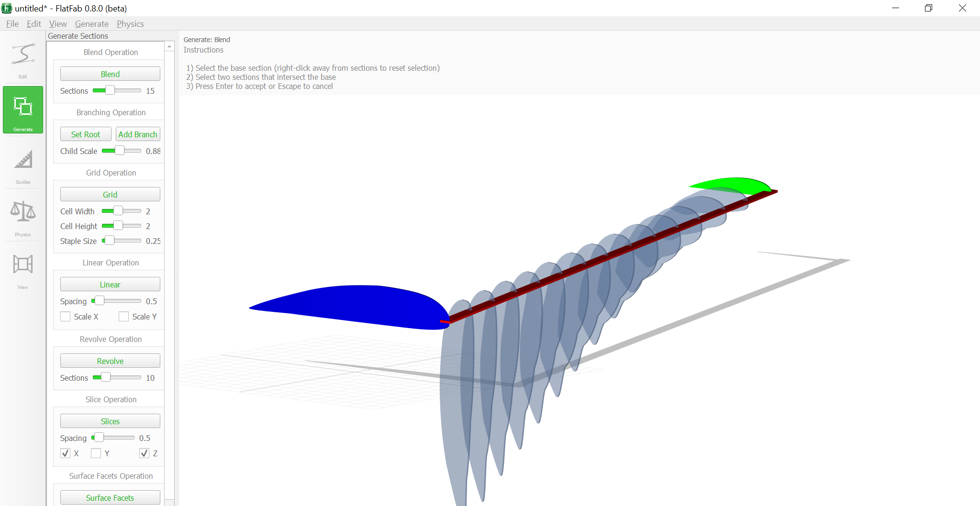The width and height of the screenshot is (980, 506).
Task: Click the FlatFab app icon in title bar
Action: click(7, 8)
